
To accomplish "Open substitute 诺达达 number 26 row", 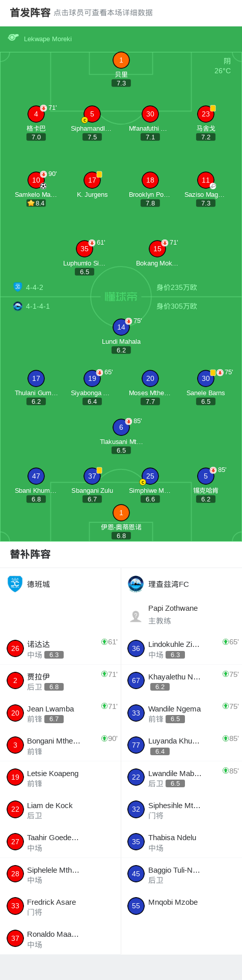I will (x=61, y=648).
